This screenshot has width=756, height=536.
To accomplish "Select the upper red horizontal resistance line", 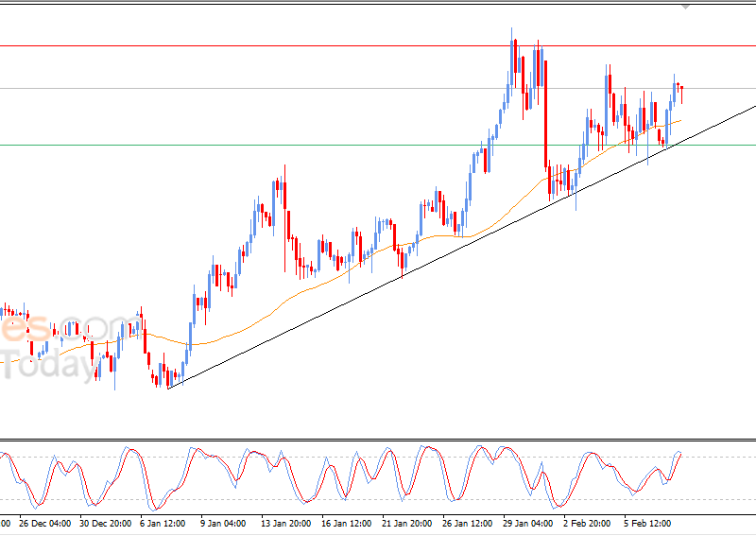I will (283, 45).
